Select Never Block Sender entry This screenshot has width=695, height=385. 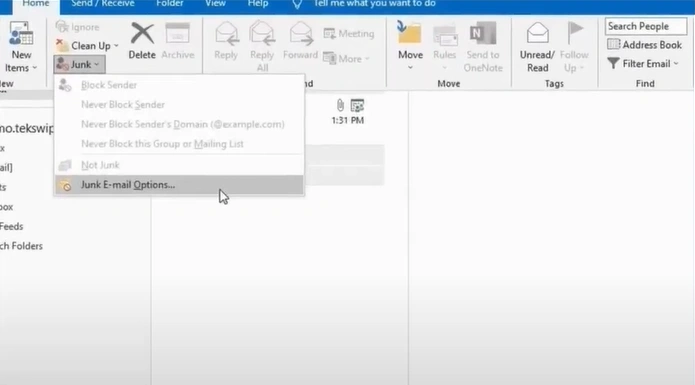[x=179, y=105]
